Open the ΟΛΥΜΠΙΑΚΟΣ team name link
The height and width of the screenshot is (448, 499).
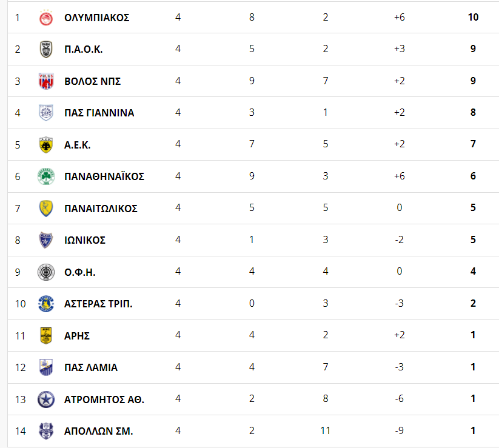pyautogui.click(x=97, y=18)
